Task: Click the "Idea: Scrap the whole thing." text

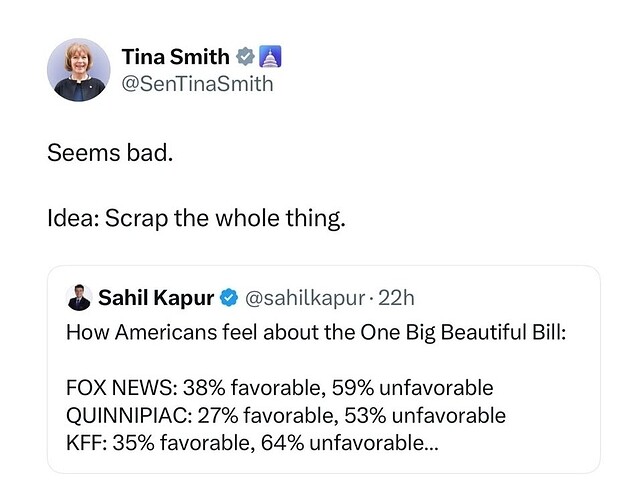Action: click(x=196, y=219)
